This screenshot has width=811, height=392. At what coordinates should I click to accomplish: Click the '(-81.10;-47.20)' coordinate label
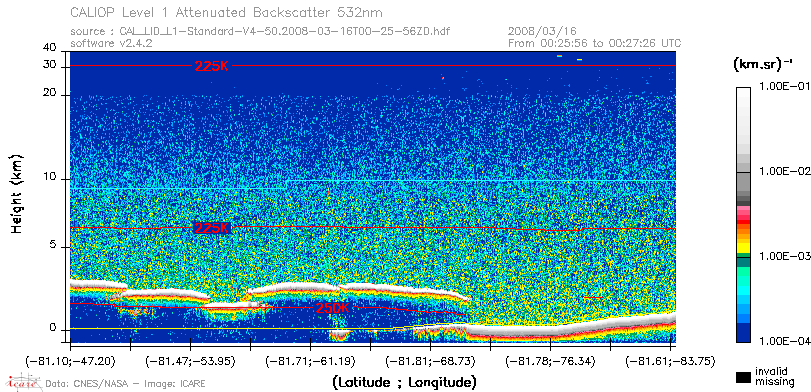coord(70,361)
